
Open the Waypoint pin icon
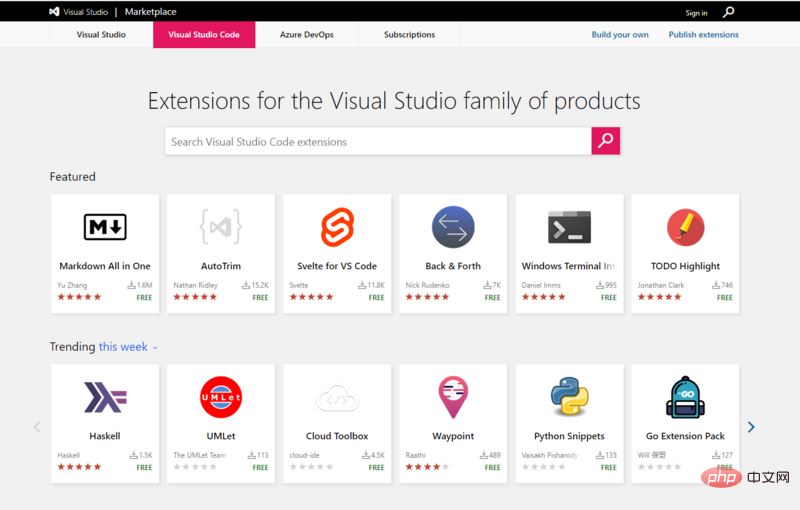[x=453, y=397]
